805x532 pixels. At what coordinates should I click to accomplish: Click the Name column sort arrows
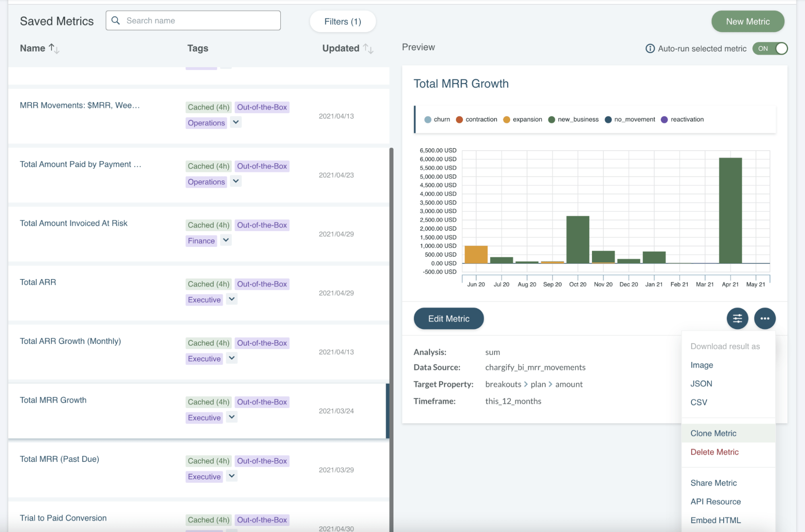click(54, 49)
